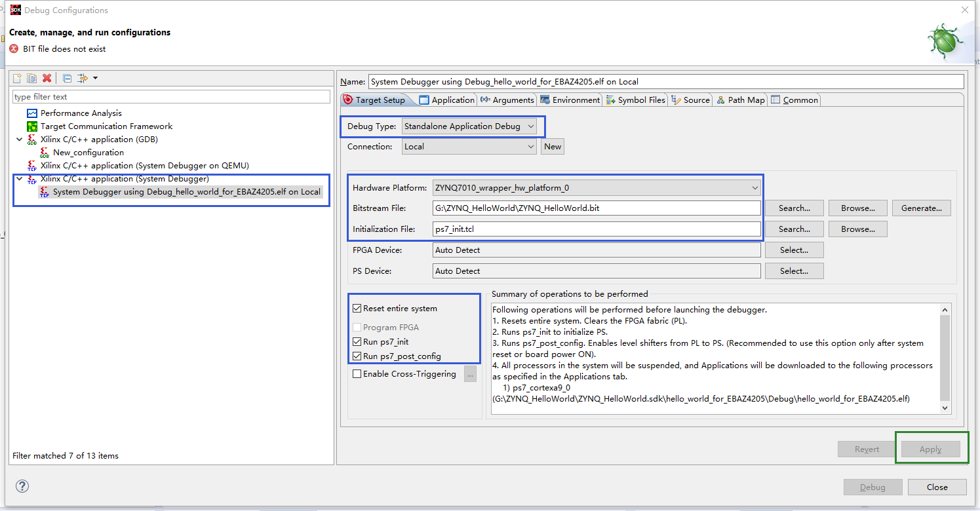
Task: Select Xilinx application (System Debugger on QEMU)
Action: pyautogui.click(x=145, y=166)
